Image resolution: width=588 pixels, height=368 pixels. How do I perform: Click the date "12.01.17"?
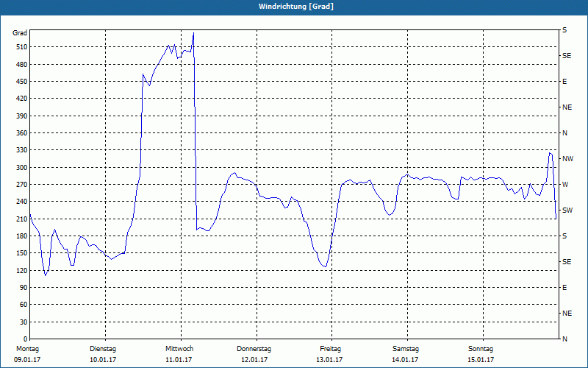(x=254, y=360)
